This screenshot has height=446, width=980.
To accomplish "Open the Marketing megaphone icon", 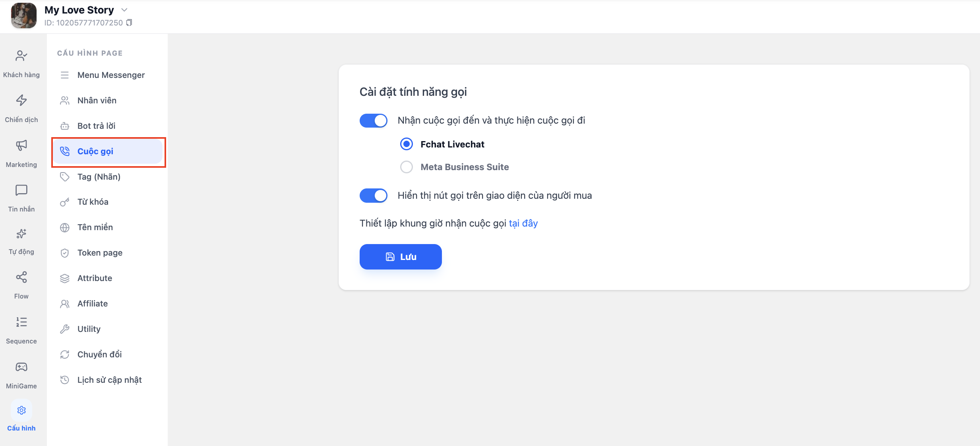I will [21, 145].
